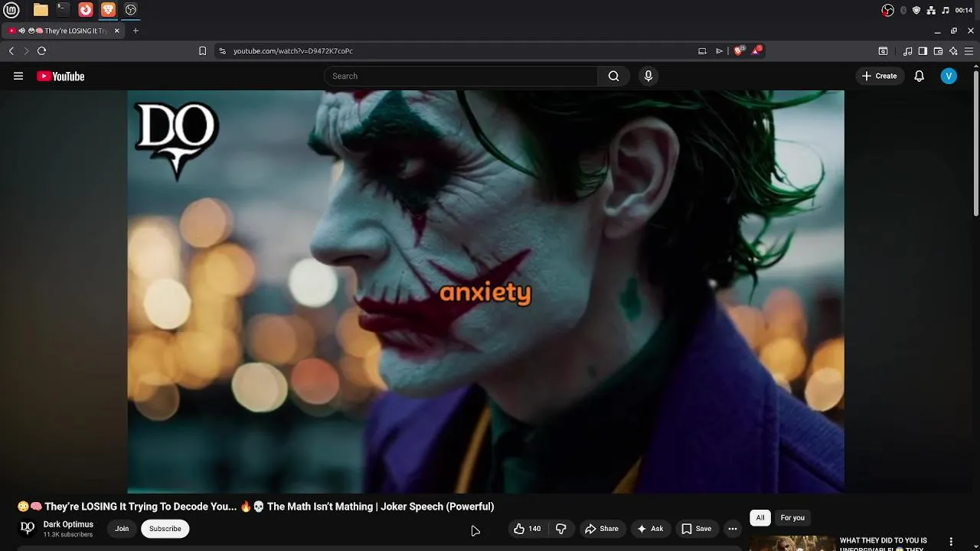Open the music note tray icon
Viewport: 980px width, 551px height.
[945, 10]
